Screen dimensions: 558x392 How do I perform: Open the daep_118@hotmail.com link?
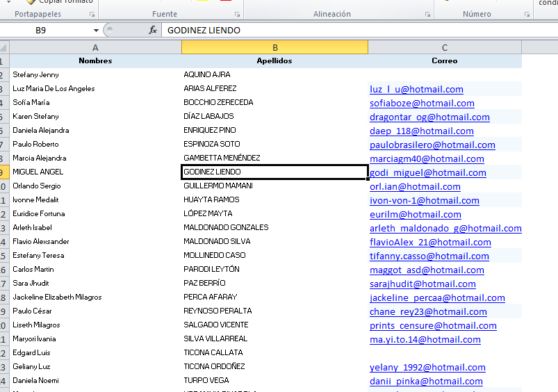(x=422, y=131)
